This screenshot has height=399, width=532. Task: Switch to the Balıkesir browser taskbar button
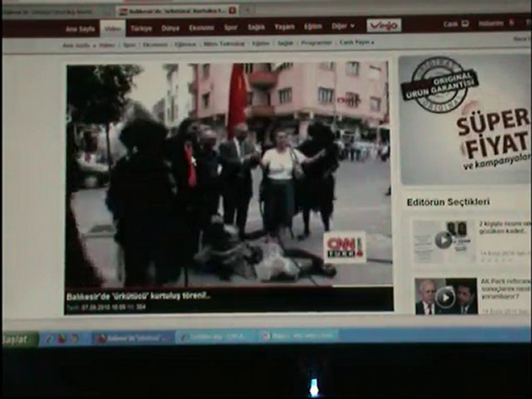(133, 338)
